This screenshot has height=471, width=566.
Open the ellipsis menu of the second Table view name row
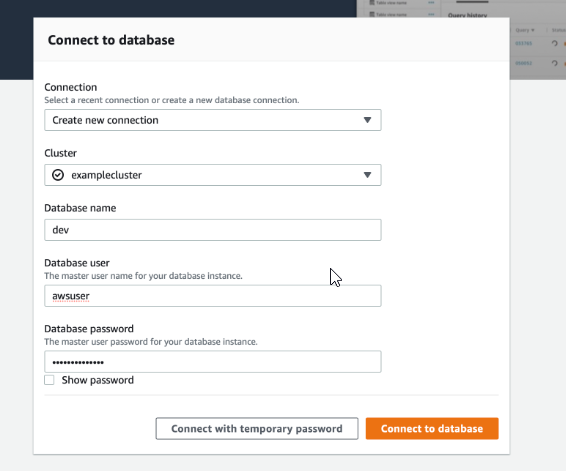[431, 14]
